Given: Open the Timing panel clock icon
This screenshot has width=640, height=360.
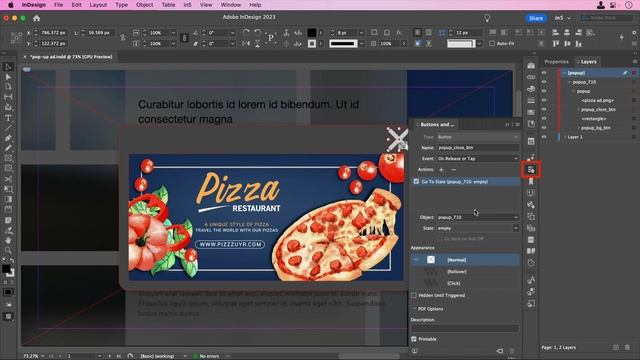Looking at the screenshot, I should pyautogui.click(x=531, y=263).
